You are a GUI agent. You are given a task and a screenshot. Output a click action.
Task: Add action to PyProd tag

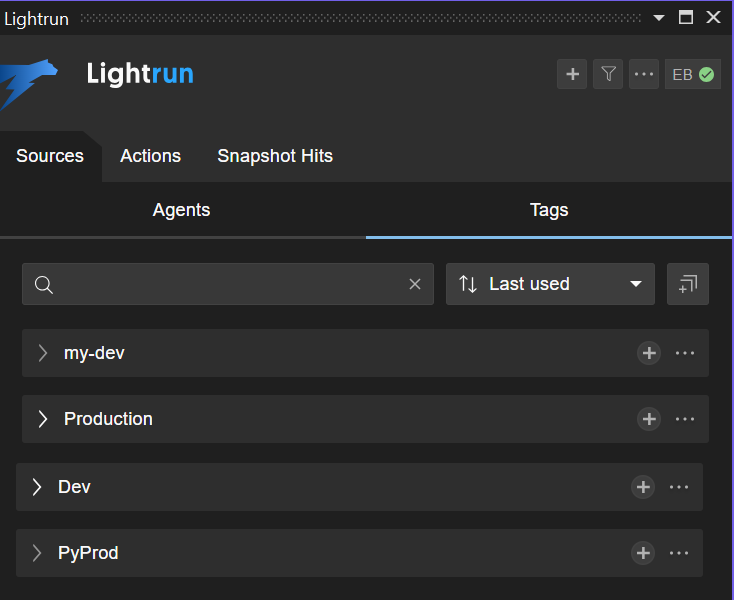coord(643,553)
